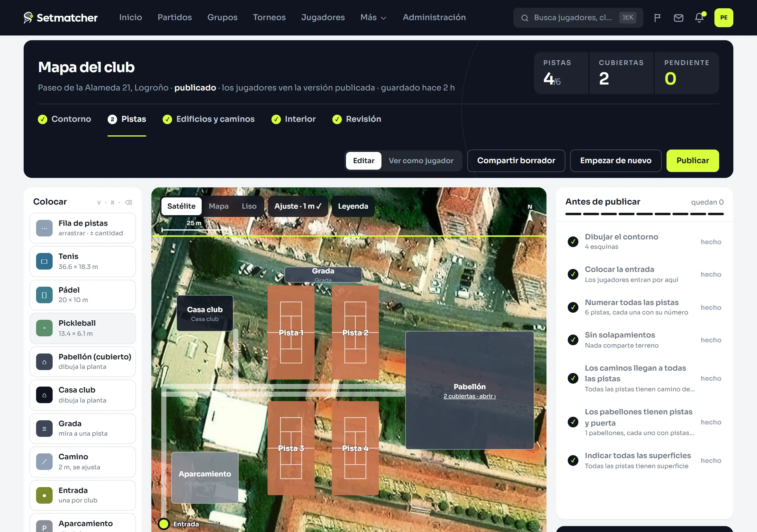The height and width of the screenshot is (532, 757).
Task: Select the Fila de pistas tool icon
Action: (44, 228)
